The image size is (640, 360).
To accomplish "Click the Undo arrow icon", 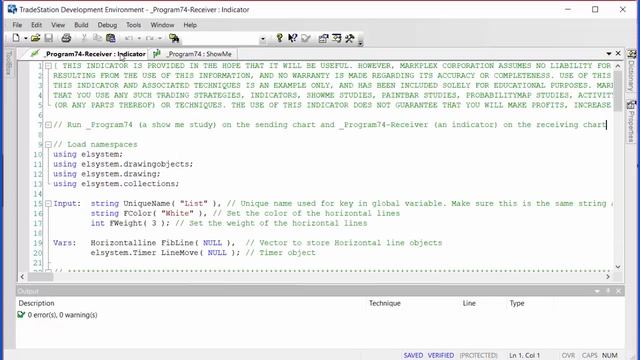I will 129,38.
